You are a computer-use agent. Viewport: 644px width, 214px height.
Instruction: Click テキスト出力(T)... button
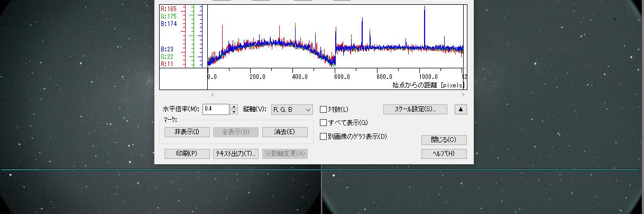236,154
